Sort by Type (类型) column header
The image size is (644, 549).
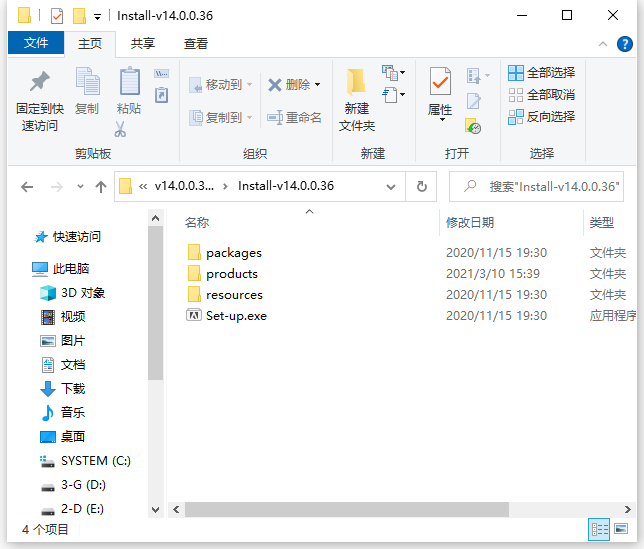pyautogui.click(x=602, y=223)
